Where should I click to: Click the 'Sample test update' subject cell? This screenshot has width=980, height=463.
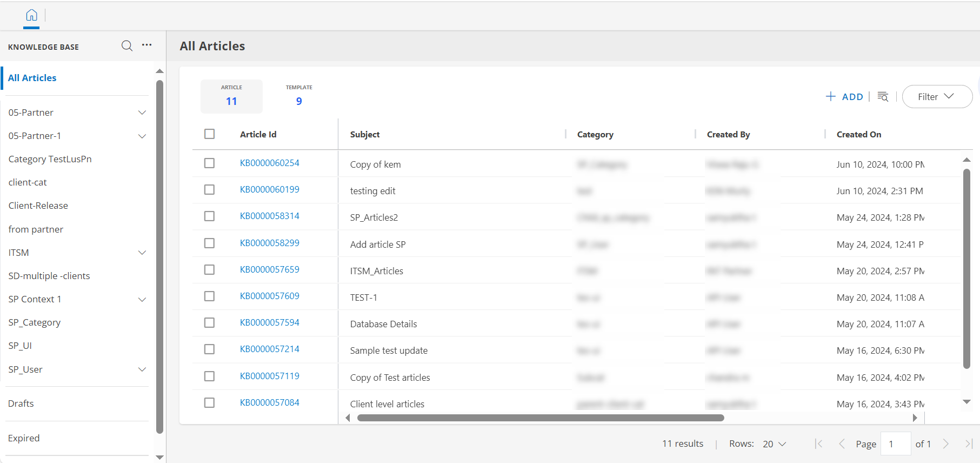389,350
